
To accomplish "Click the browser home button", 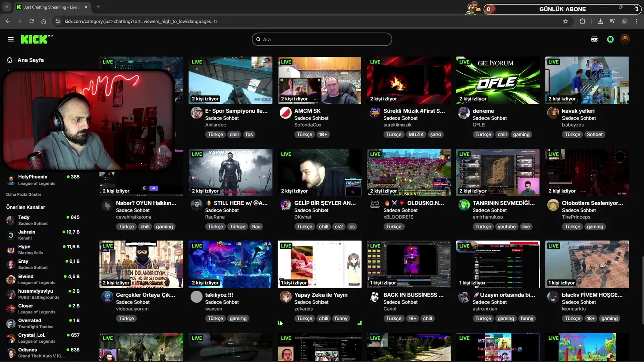I will pyautogui.click(x=44, y=21).
